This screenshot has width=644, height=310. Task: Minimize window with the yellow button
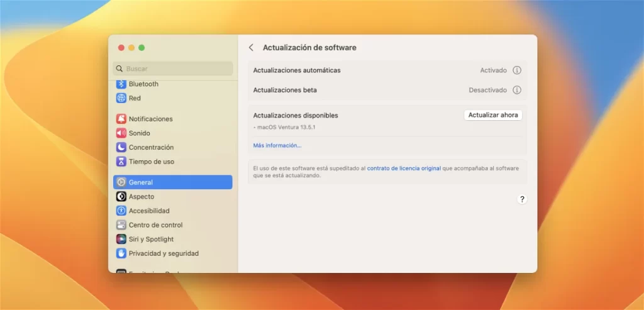pyautogui.click(x=131, y=48)
